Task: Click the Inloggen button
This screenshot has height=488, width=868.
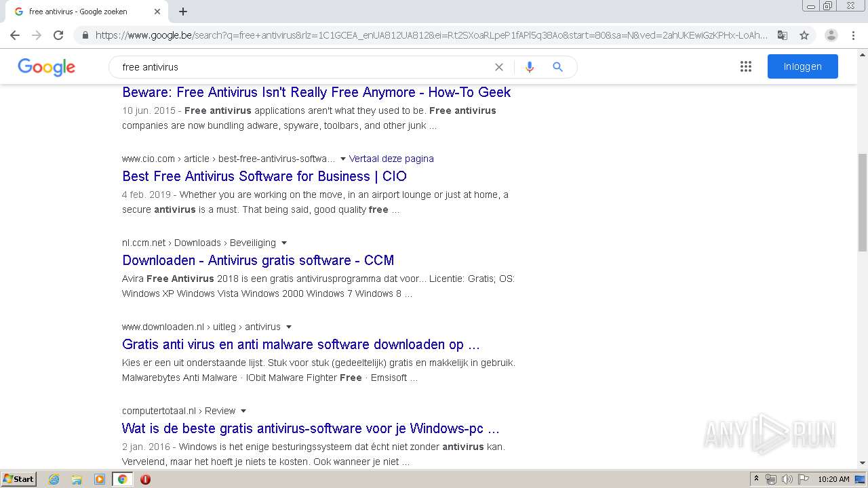Action: 803,66
